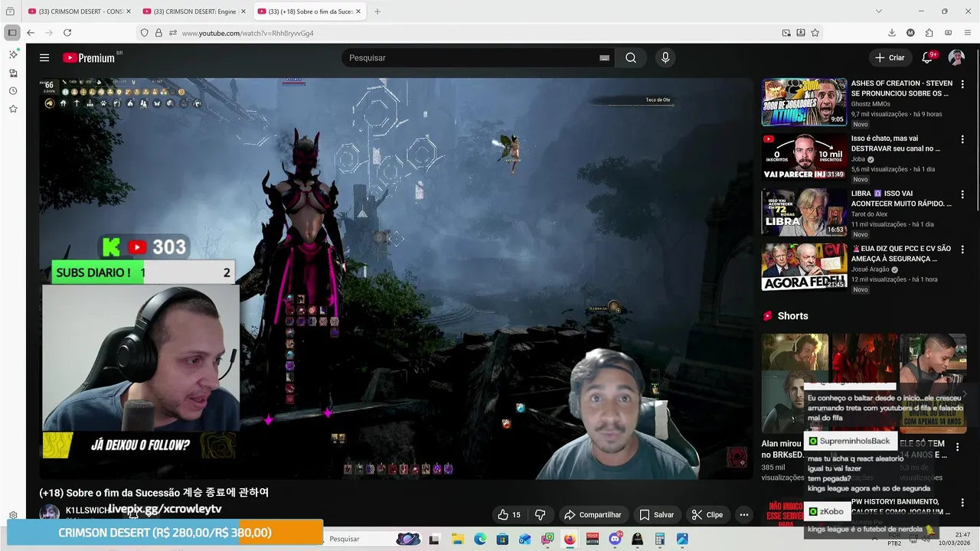Toggle the Firefox sidebar button
980x551 pixels.
click(12, 33)
